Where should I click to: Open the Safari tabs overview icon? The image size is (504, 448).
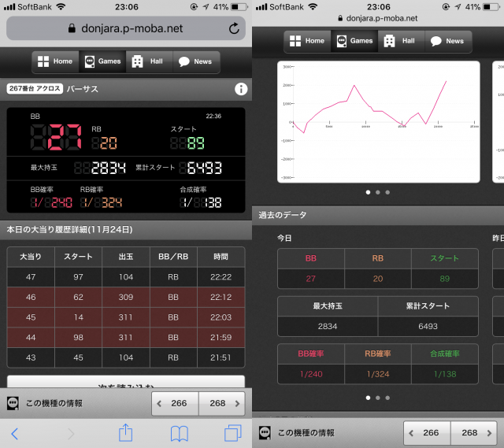click(232, 432)
